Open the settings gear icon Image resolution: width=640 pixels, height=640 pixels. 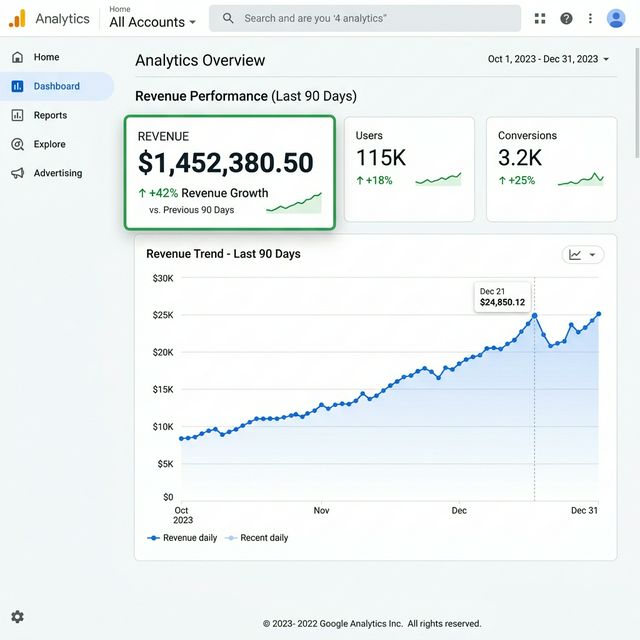(17, 617)
